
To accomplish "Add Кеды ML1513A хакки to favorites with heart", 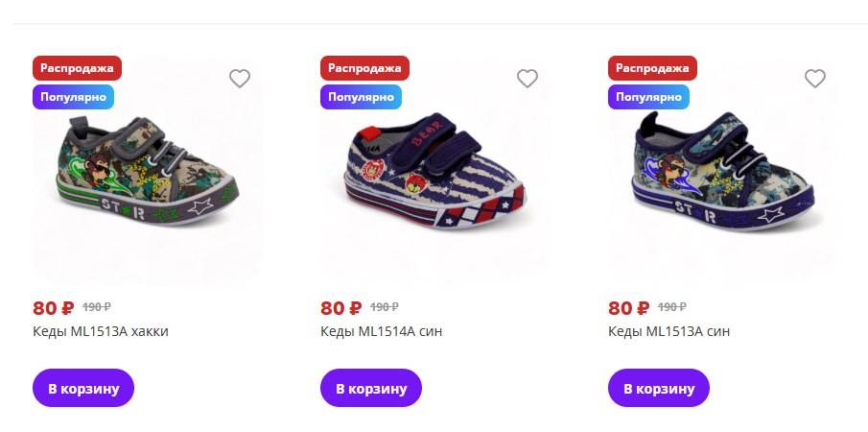I will (x=240, y=79).
